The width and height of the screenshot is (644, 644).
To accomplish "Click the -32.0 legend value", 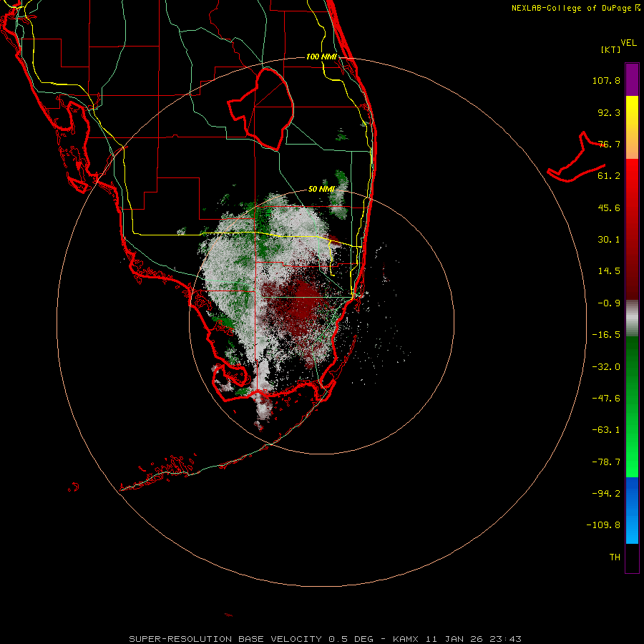I will click(606, 367).
